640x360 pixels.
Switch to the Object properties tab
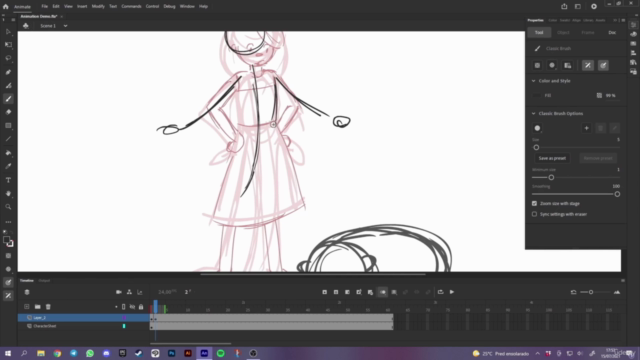(x=563, y=32)
